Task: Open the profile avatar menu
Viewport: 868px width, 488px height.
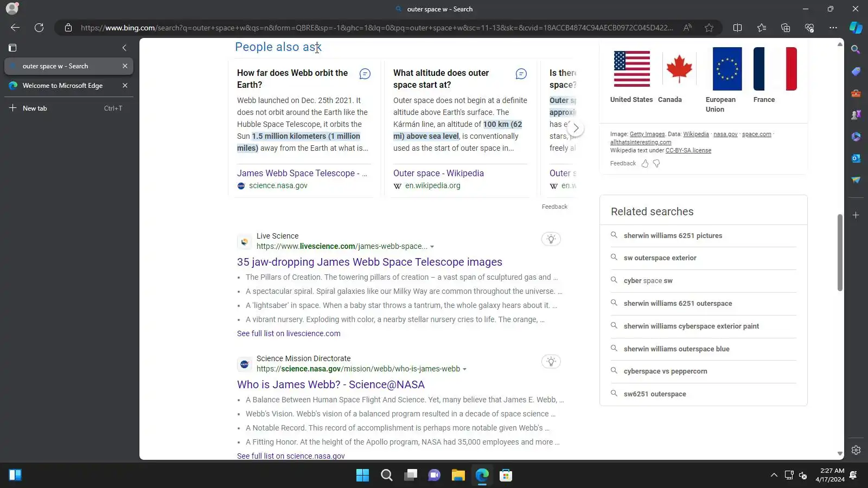Action: 12,9
